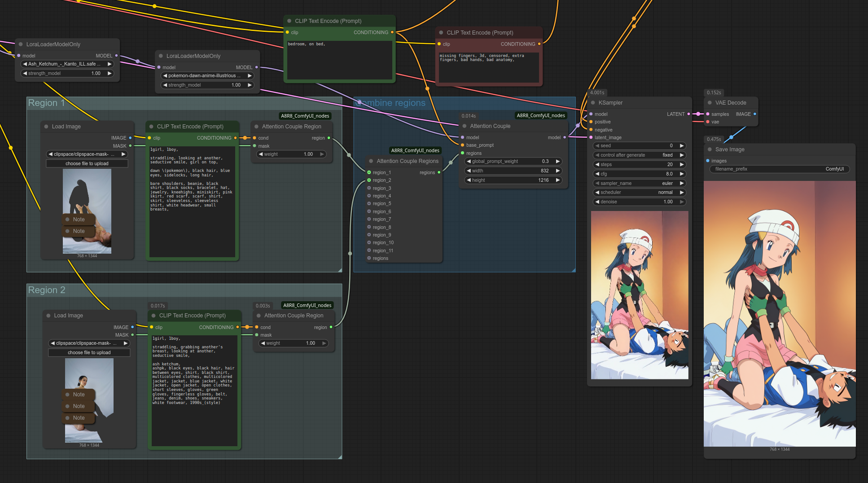Screen dimensions: 868x483
Task: Click the denoise 1.00 slider field
Action: tap(640, 202)
